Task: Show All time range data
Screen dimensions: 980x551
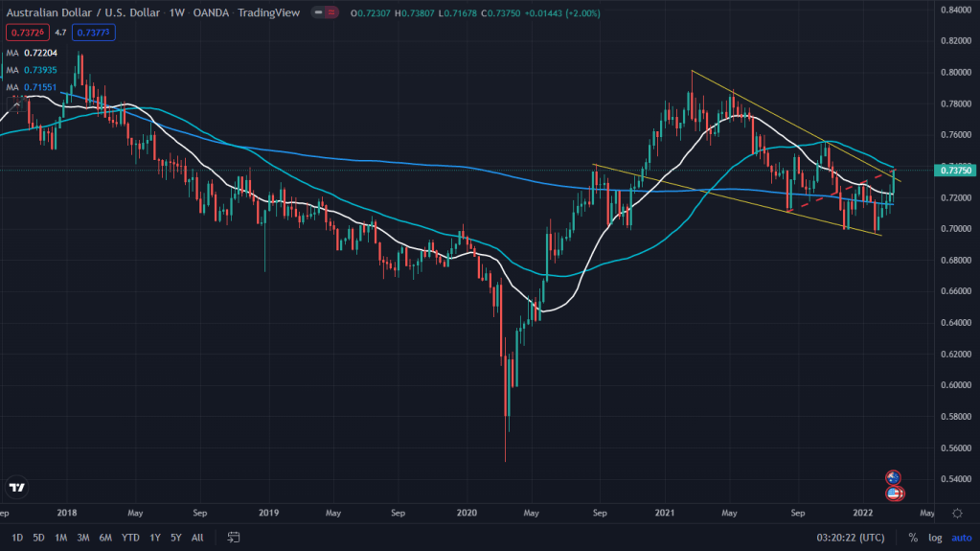Action: 197,538
